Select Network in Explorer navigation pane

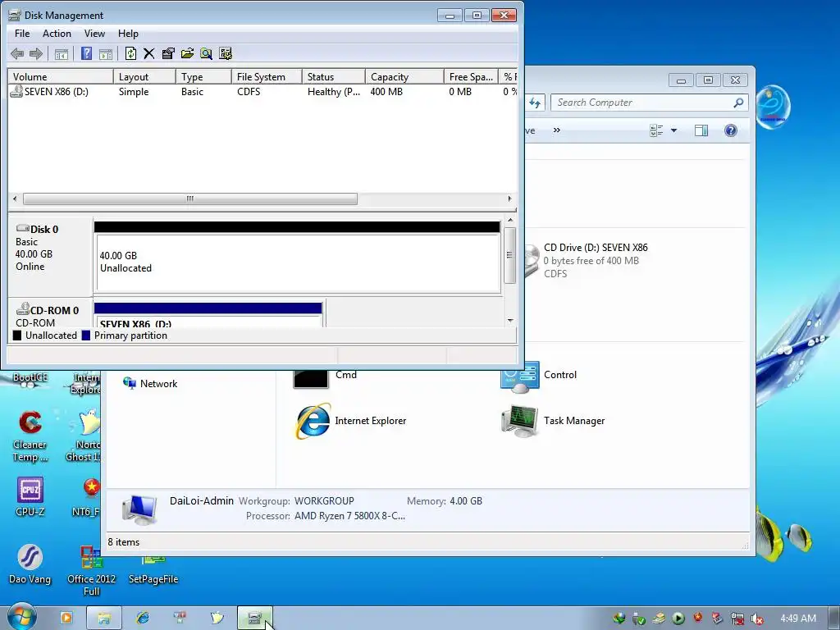click(x=151, y=384)
